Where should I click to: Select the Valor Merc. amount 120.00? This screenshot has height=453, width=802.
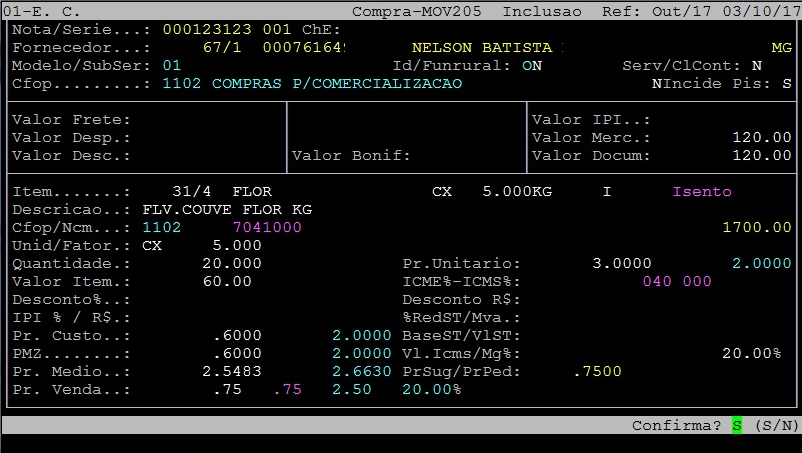(x=761, y=138)
